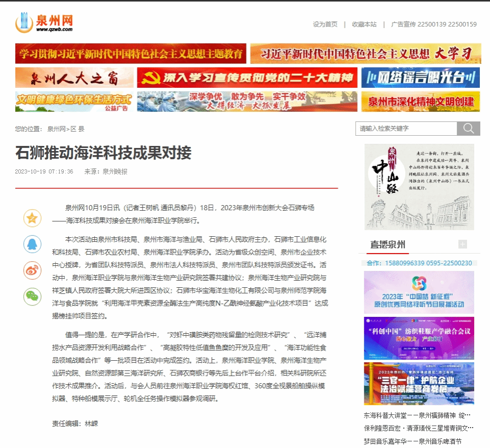Open 梦田音乐嘉年华 news link
The image size is (490, 448).
pyautogui.click(x=412, y=441)
